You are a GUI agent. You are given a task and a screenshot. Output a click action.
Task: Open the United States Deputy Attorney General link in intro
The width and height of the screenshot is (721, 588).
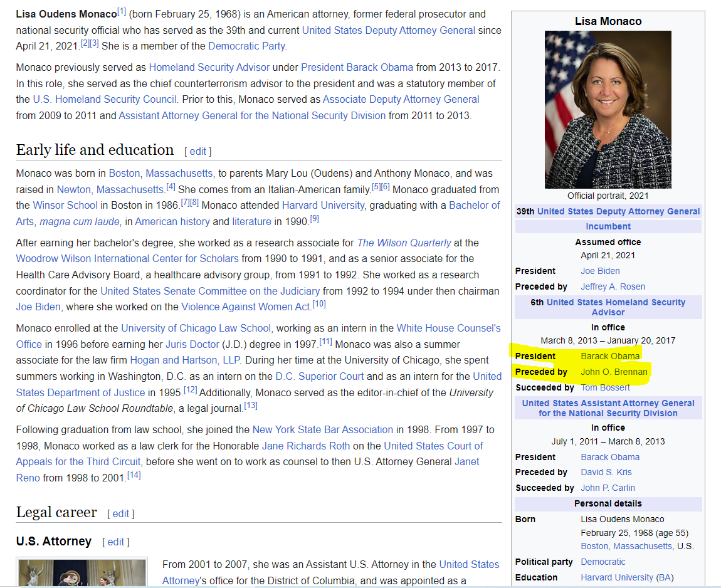point(388,30)
